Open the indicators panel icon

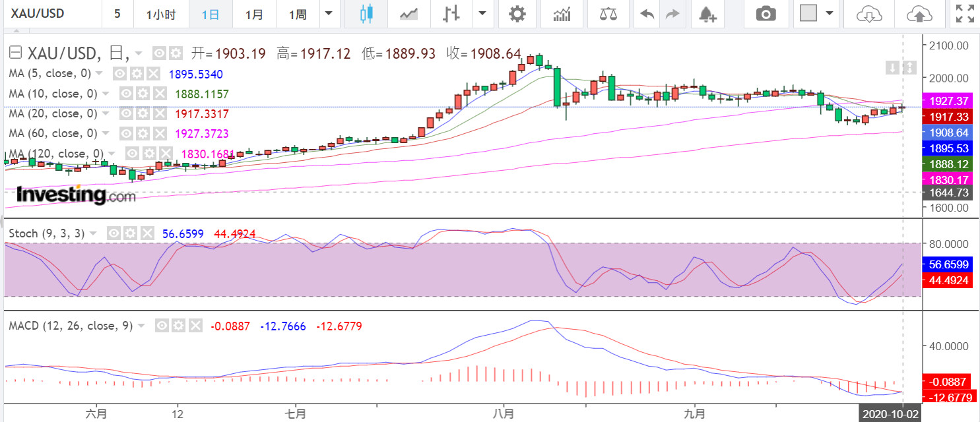coord(562,14)
